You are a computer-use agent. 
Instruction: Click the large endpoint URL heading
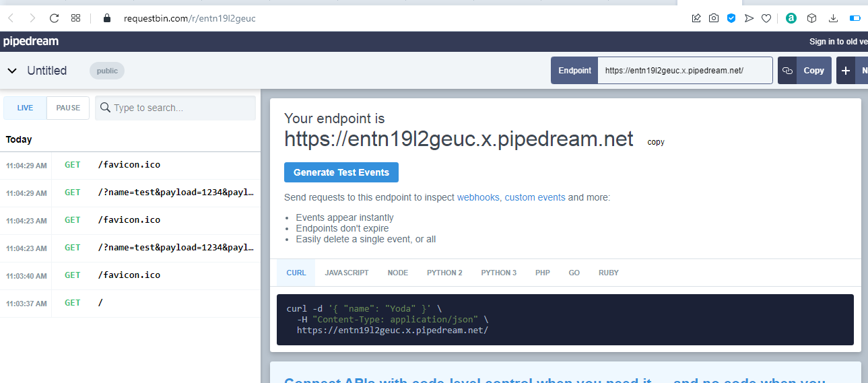[x=459, y=139]
